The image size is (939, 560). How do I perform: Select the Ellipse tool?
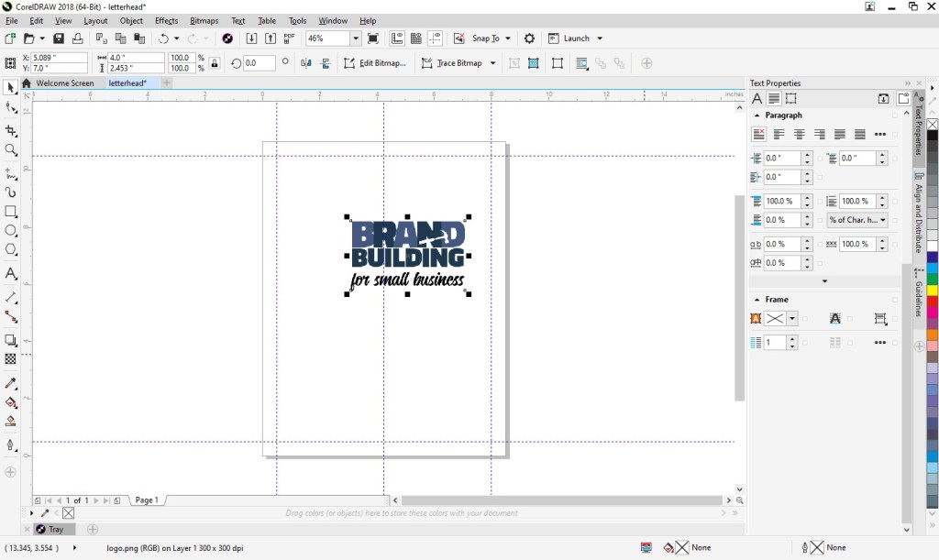coord(11,231)
